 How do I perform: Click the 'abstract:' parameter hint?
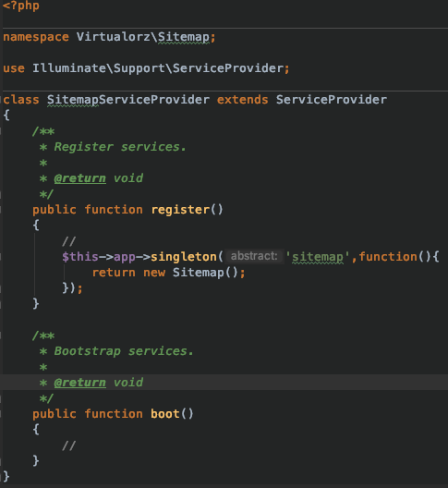254,256
